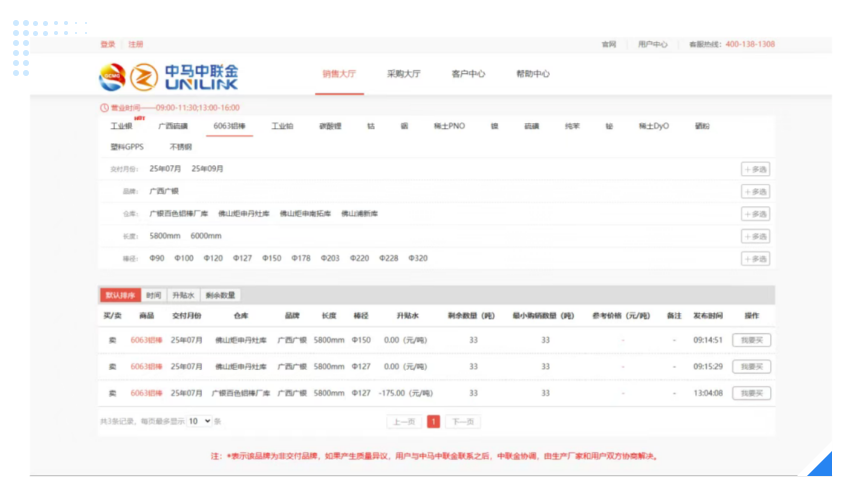Click the 下一页 pagination button

[x=462, y=421]
